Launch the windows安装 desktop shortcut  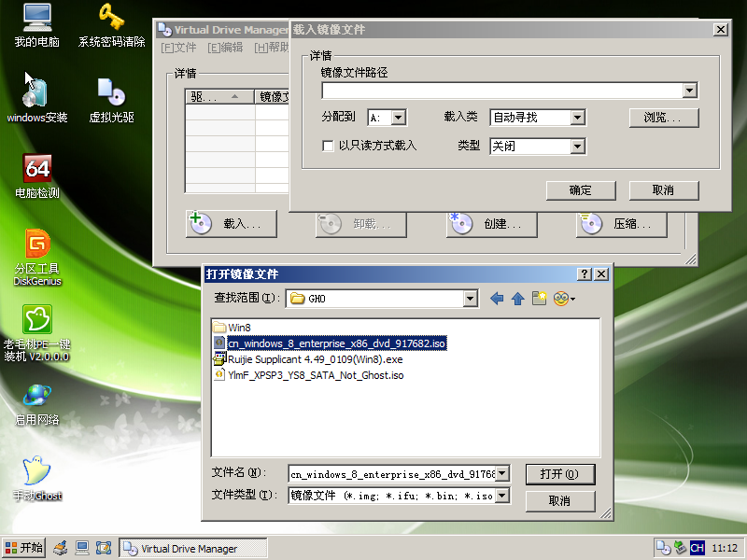point(37,100)
